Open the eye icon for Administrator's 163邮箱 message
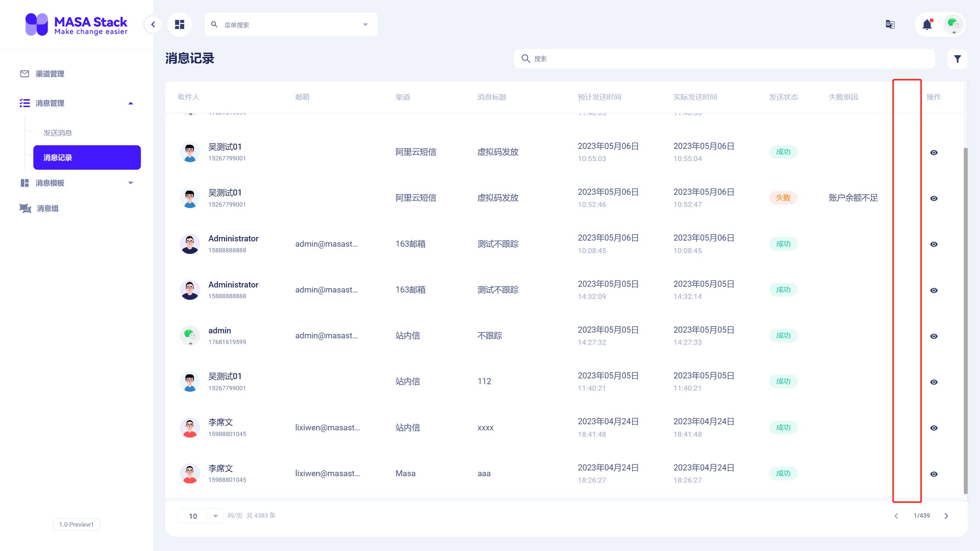 coord(935,244)
